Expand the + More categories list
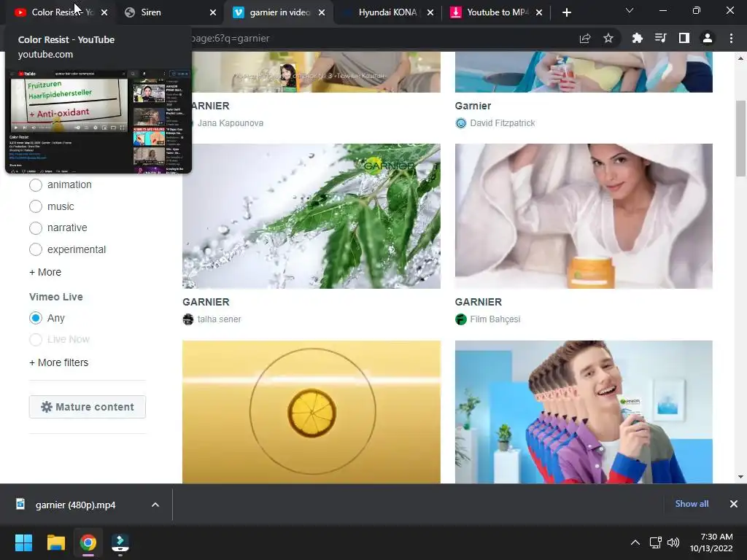 (x=45, y=273)
